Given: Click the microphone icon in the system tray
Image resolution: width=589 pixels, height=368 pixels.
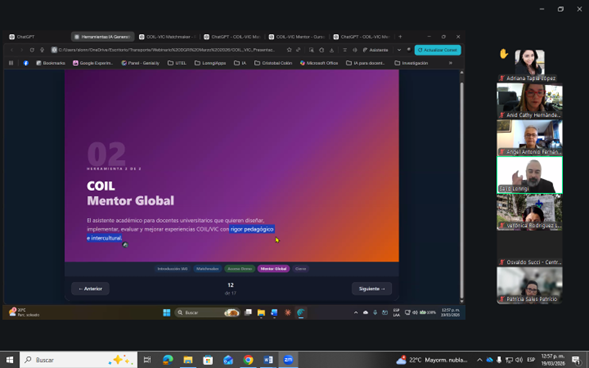Looking at the screenshot, I should (499, 360).
